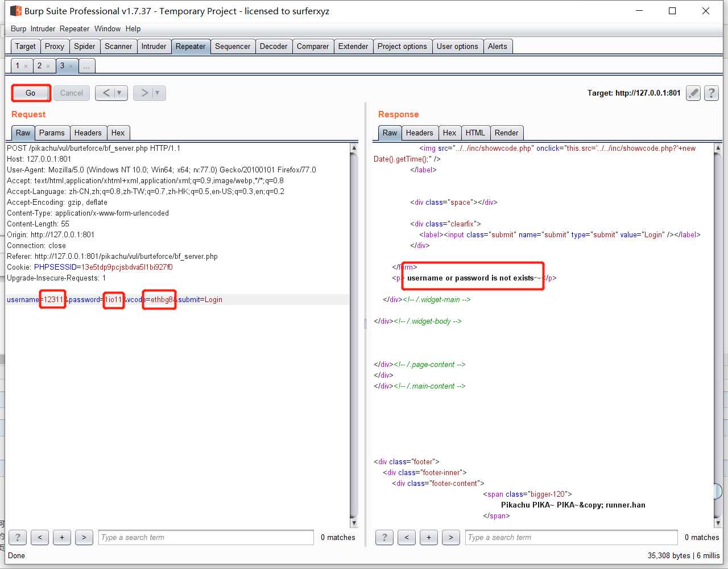This screenshot has width=728, height=569.
Task: Focus the response search term field
Action: click(572, 537)
